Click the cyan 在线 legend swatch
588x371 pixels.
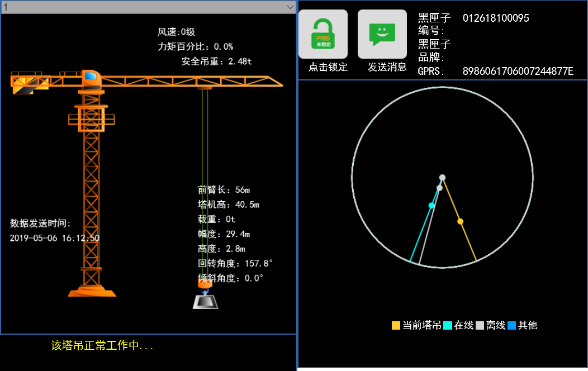coord(448,325)
